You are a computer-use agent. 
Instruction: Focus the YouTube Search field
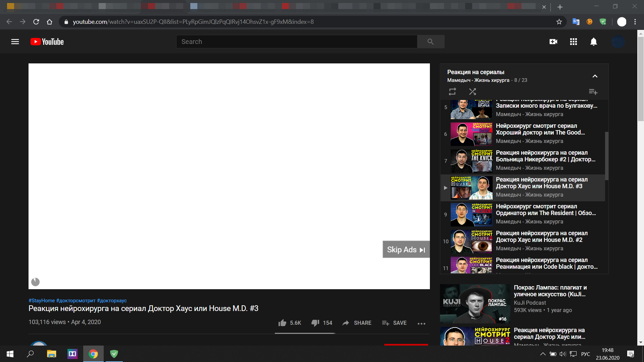coord(297,42)
